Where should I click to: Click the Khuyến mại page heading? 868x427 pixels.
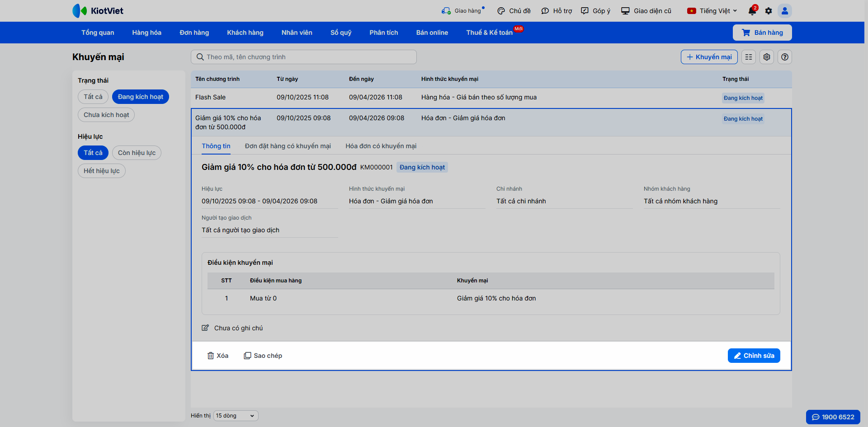98,57
